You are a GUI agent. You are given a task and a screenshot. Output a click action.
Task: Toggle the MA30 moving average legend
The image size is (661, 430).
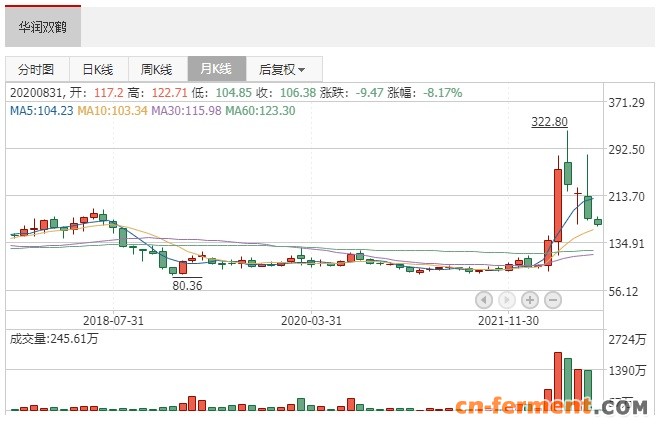pyautogui.click(x=185, y=110)
